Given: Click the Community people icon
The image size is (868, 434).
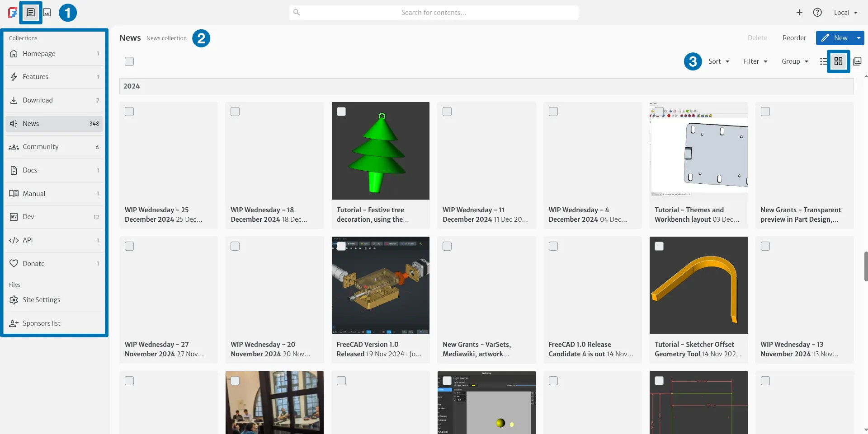Looking at the screenshot, I should pos(14,147).
